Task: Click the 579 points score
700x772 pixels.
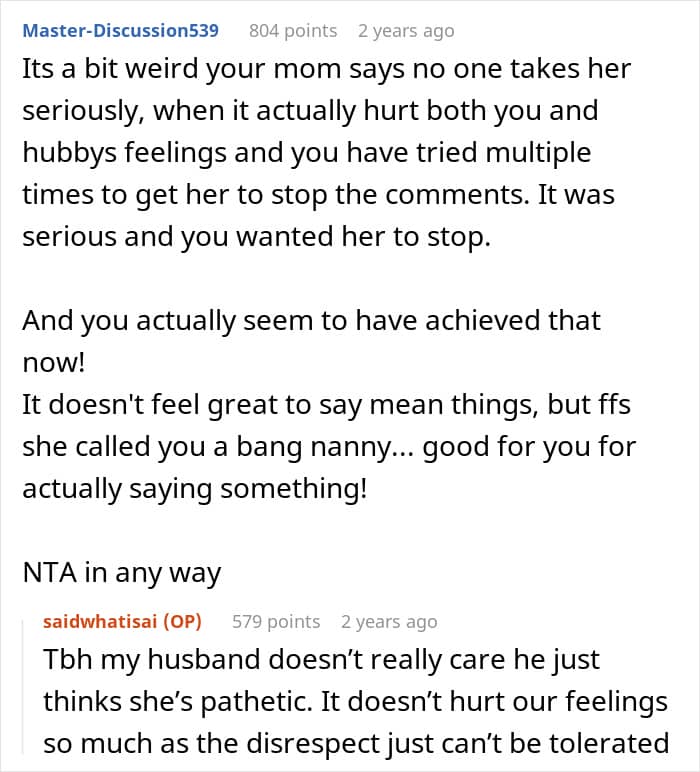Action: (x=276, y=621)
